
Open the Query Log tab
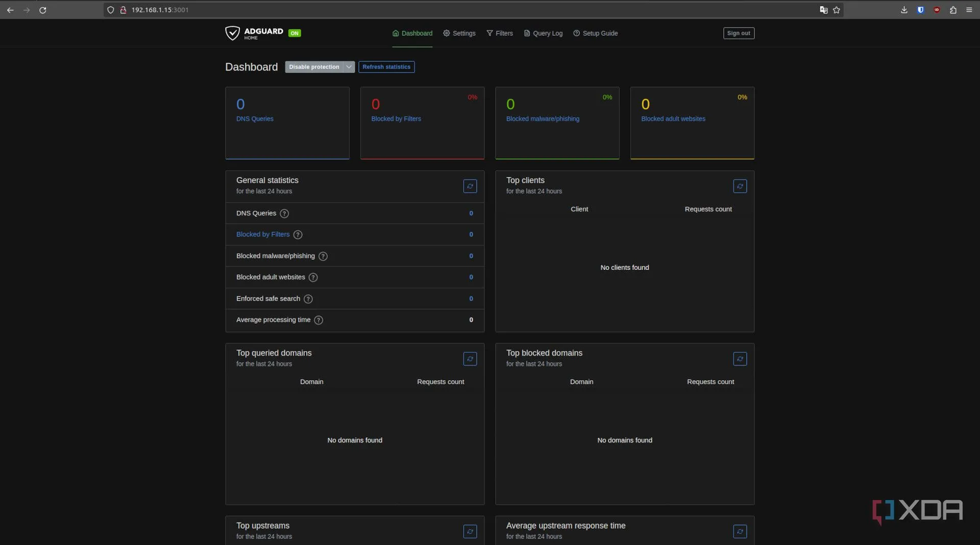point(543,33)
